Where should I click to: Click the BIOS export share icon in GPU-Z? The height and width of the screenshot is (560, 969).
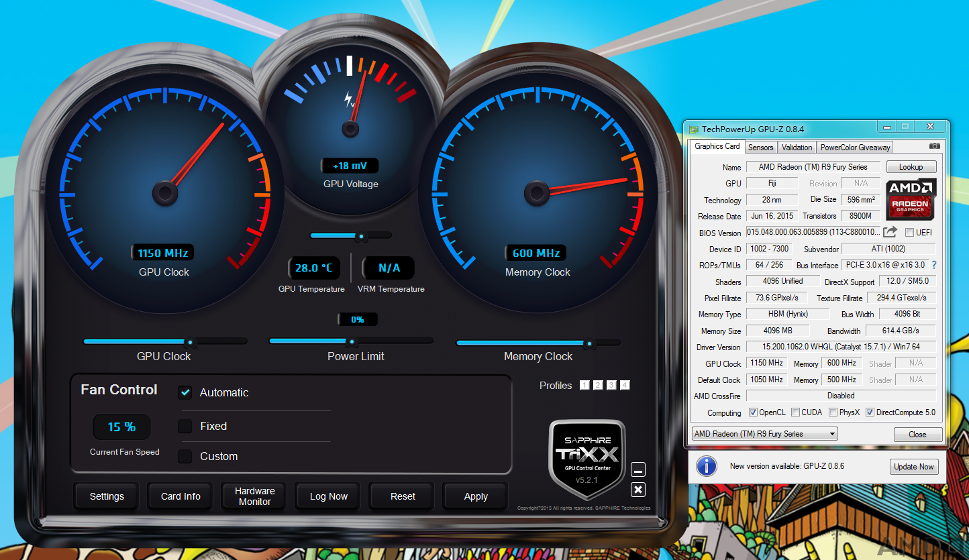pos(890,232)
